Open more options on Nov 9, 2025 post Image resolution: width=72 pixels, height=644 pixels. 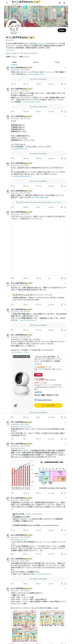point(65,68)
